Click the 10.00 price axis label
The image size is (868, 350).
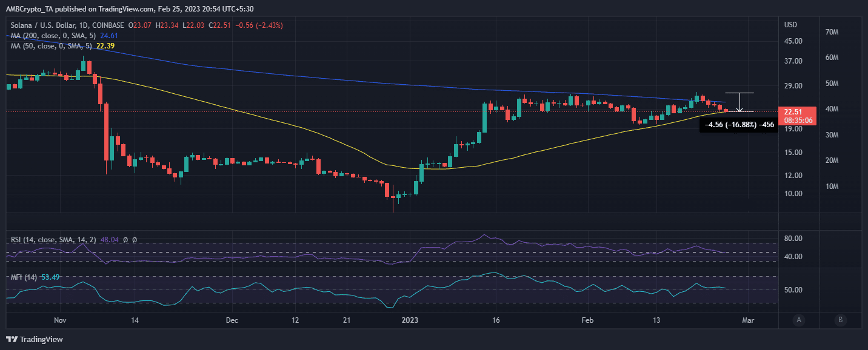(x=793, y=194)
